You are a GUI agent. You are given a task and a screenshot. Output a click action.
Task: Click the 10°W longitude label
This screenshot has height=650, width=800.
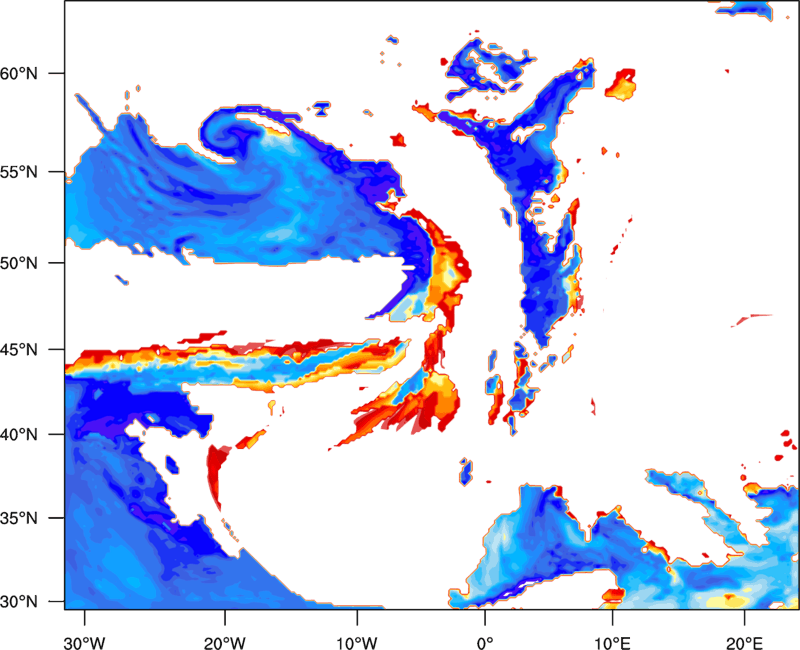357,643
